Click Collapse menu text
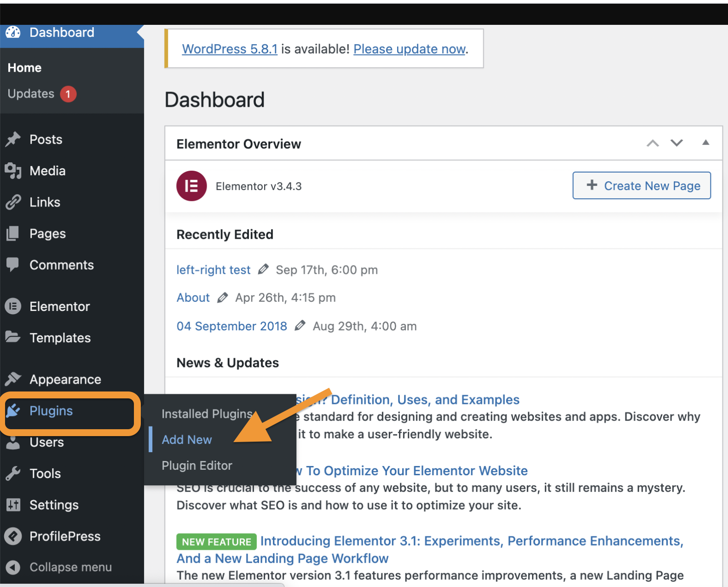This screenshot has width=728, height=587. [71, 567]
